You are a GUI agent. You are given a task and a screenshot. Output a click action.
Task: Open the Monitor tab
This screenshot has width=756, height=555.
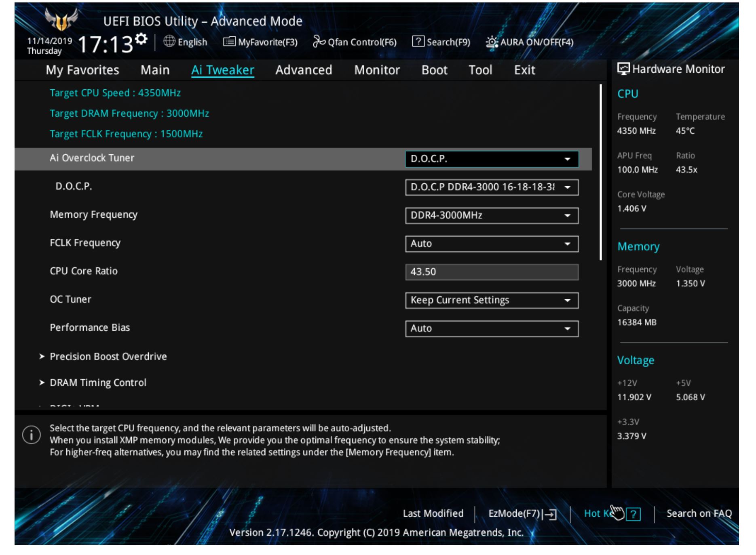click(377, 70)
